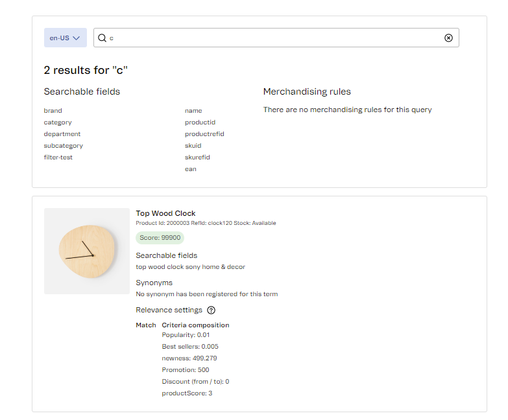Viewport: 508px width, 420px height.
Task: Open the en-US locale dropdown
Action: coord(65,38)
